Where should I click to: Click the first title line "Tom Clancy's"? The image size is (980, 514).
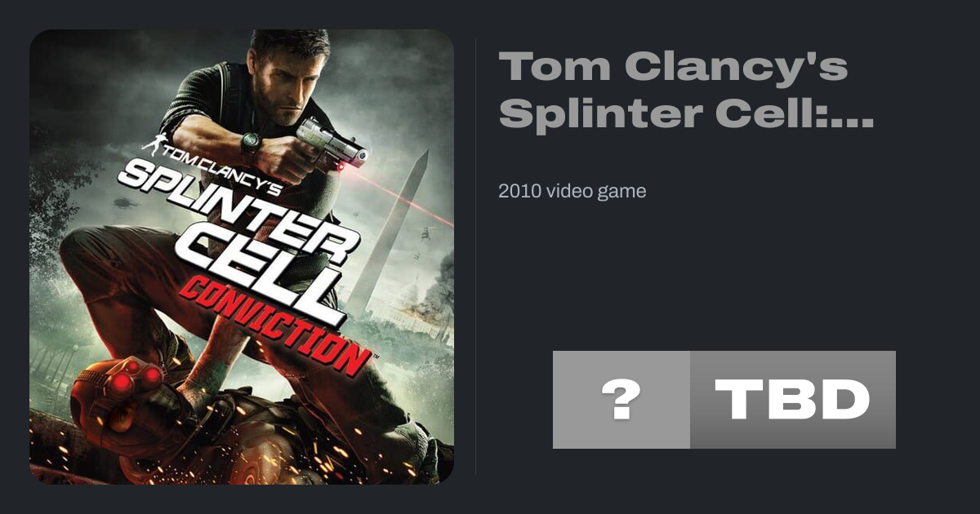pyautogui.click(x=673, y=67)
